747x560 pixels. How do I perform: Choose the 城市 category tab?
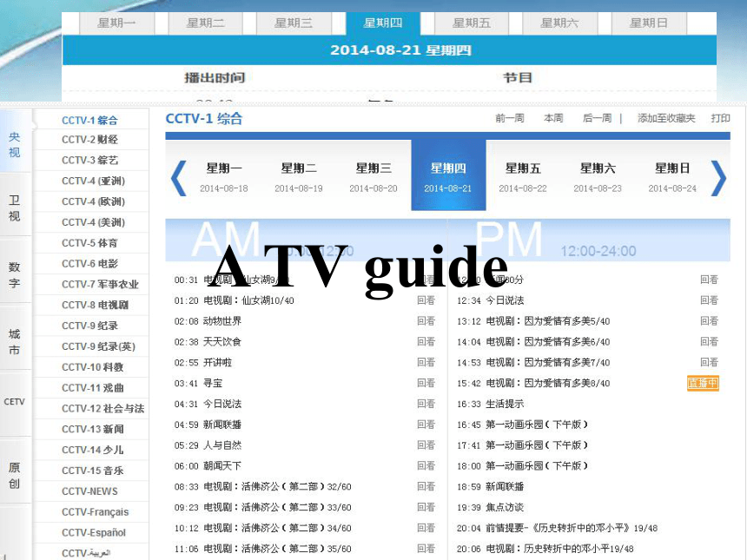click(15, 341)
